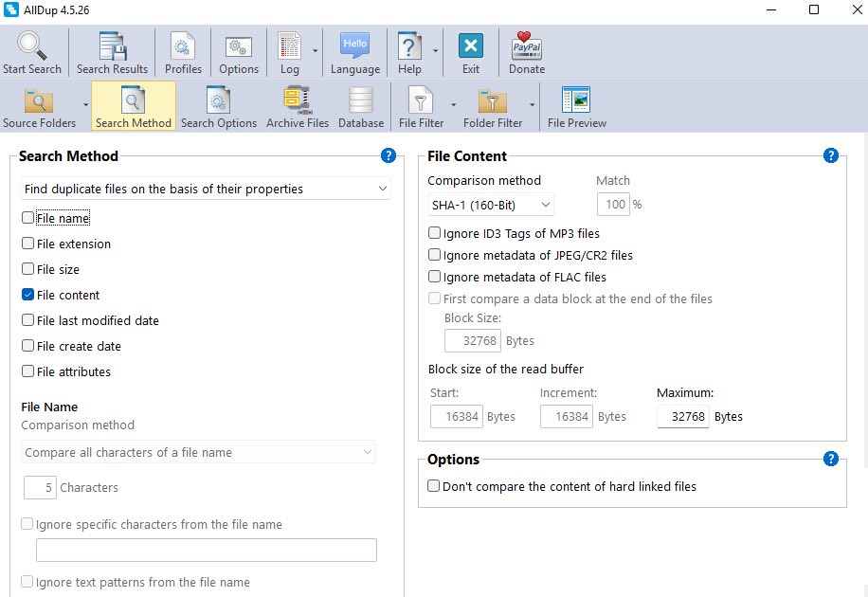Image resolution: width=868 pixels, height=597 pixels.
Task: Click the PayPal Donate icon
Action: coord(527,46)
